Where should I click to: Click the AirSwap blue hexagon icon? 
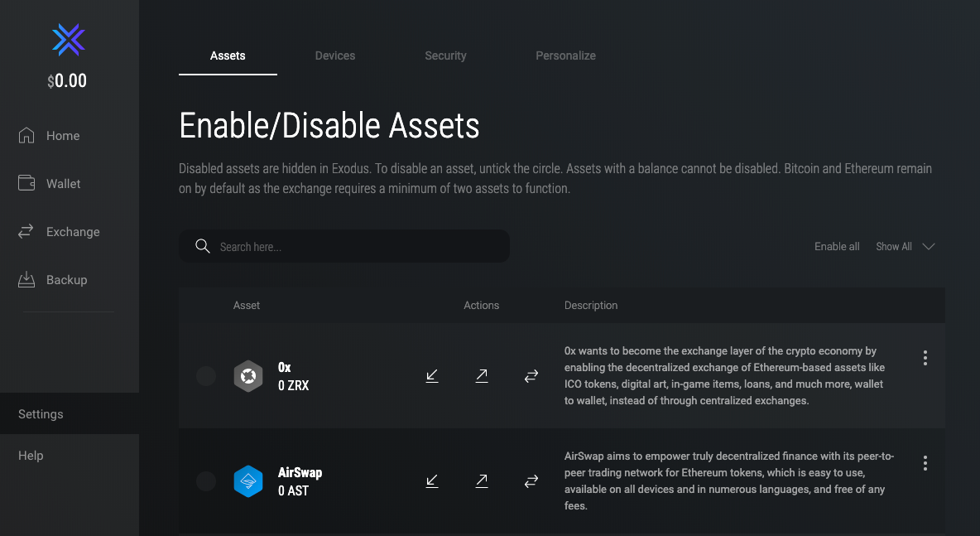[x=248, y=481]
